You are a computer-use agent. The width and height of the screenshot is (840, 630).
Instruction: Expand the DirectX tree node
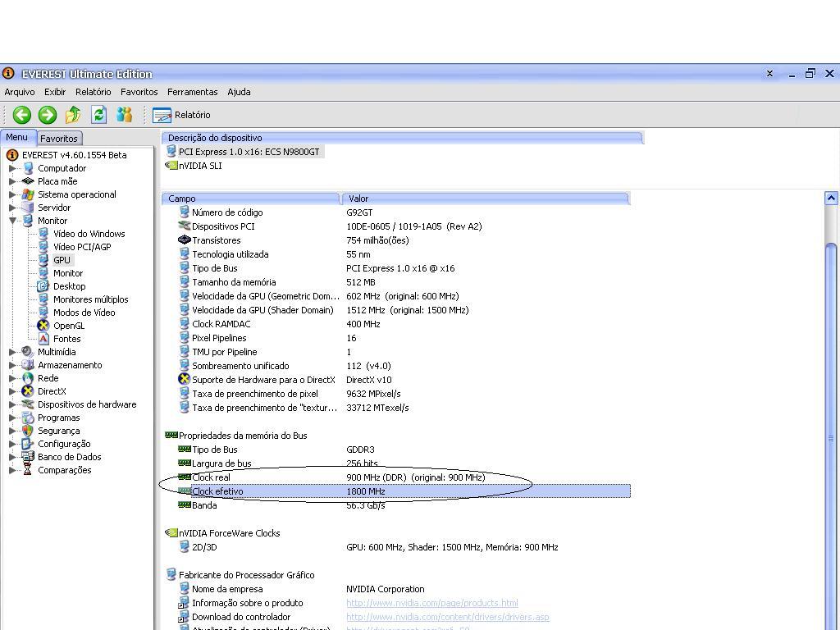coord(12,391)
